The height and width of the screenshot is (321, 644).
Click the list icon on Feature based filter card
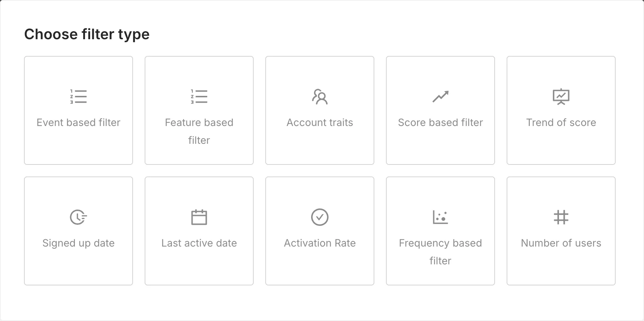(199, 97)
